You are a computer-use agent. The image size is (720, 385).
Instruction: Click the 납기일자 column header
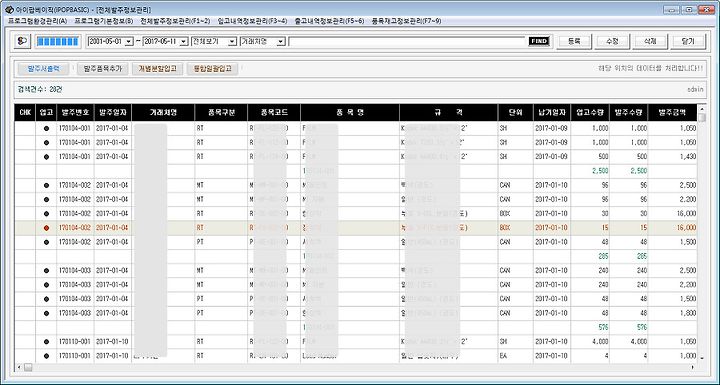(551, 113)
